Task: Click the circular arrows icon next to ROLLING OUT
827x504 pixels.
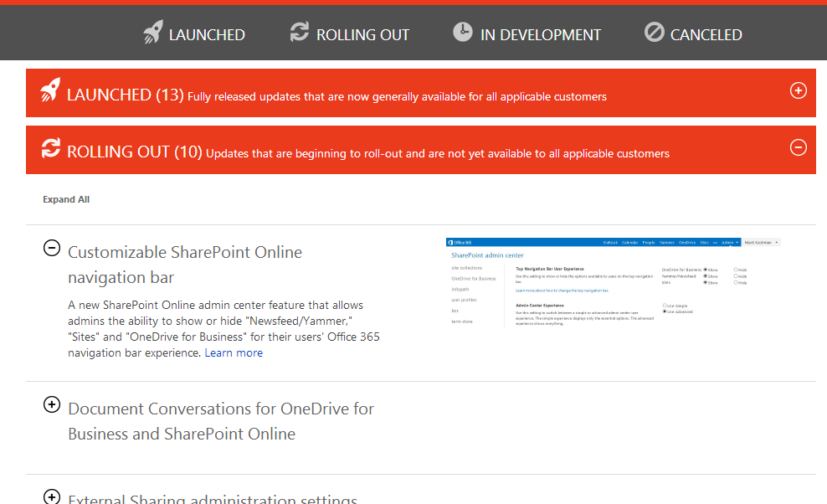Action: tap(299, 32)
